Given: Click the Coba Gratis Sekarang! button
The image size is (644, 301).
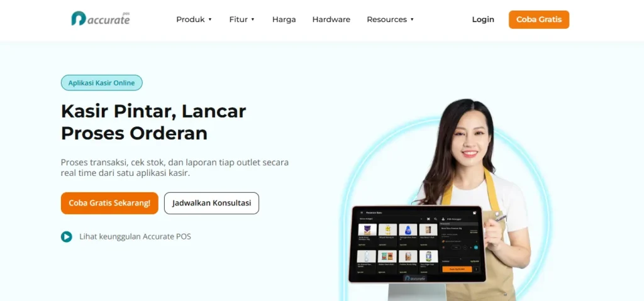Looking at the screenshot, I should [x=109, y=203].
